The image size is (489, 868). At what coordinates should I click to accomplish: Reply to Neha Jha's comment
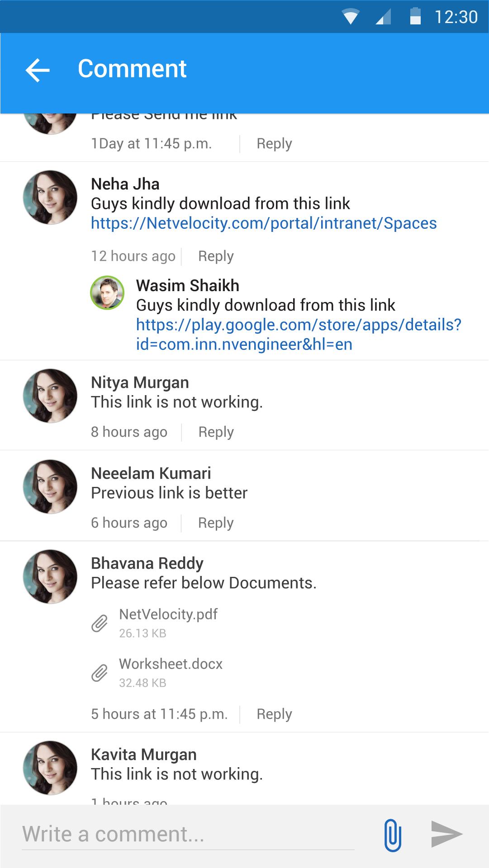coord(216,256)
